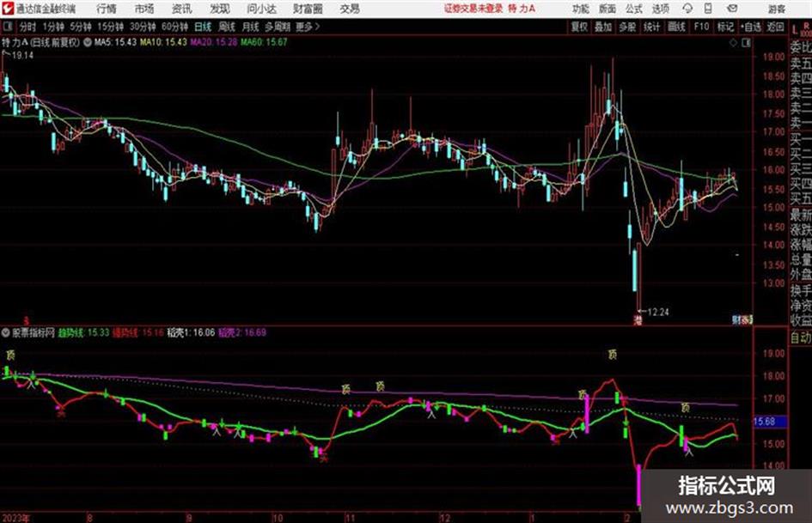The width and height of the screenshot is (812, 523).
Task: Click the 叠加 toolbar button
Action: (603, 27)
